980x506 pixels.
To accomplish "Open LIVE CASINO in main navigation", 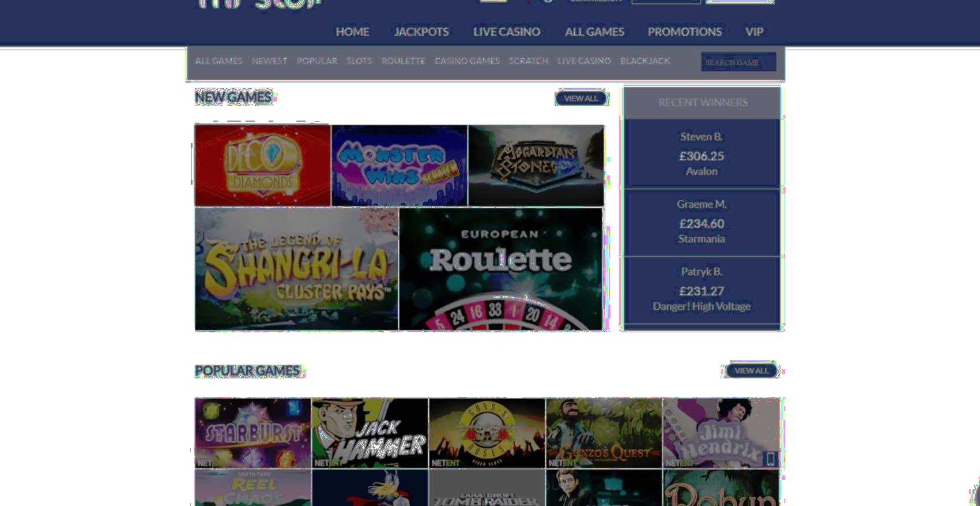I will coord(507,32).
